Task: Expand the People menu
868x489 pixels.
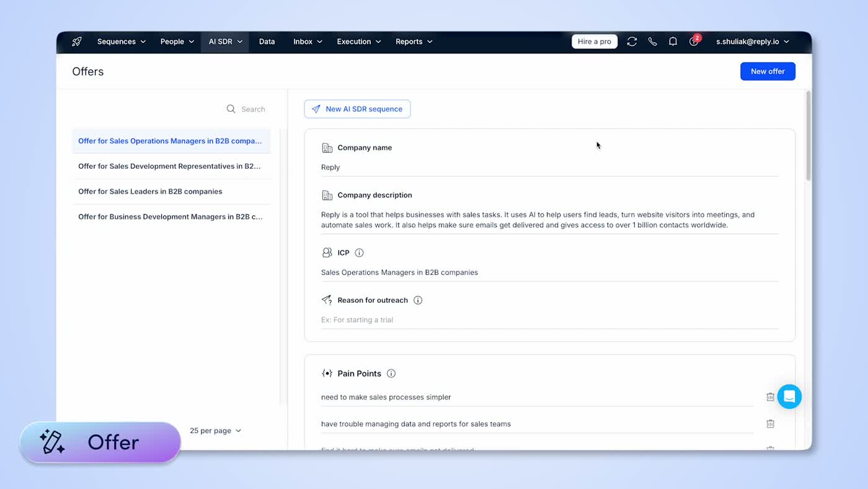Action: pyautogui.click(x=177, y=42)
